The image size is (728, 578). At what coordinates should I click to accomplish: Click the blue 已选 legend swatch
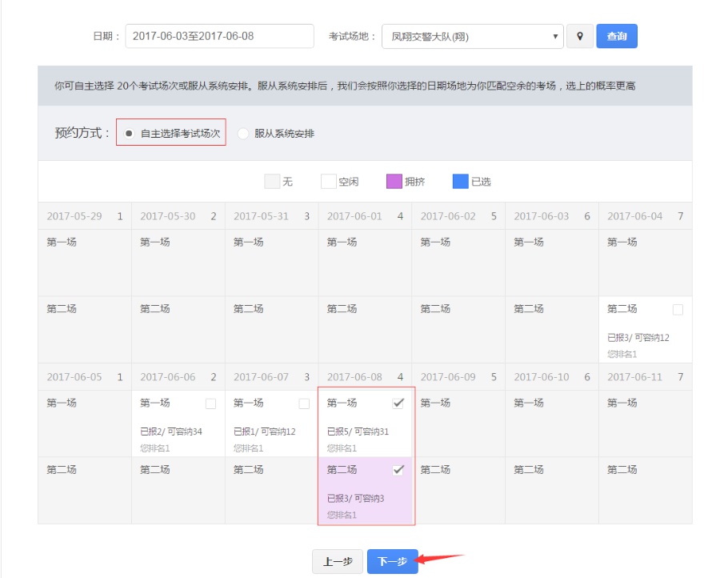tap(460, 182)
